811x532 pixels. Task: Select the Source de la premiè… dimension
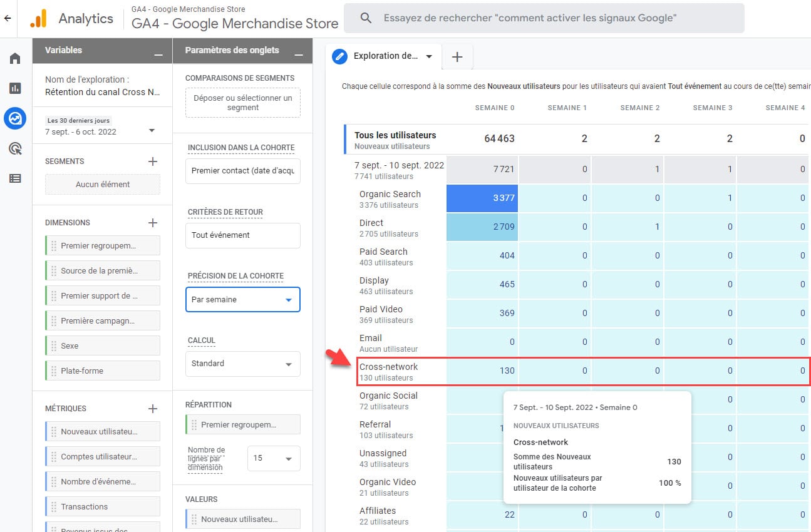click(x=103, y=270)
